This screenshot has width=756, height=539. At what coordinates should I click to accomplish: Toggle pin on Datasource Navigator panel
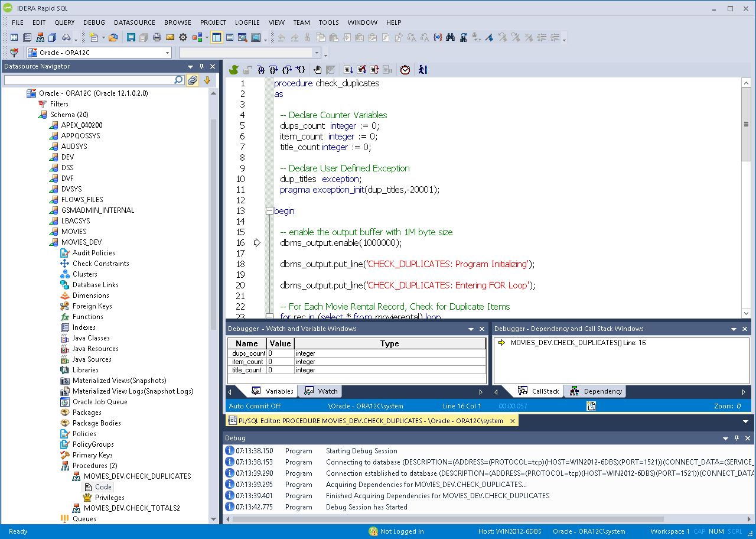(x=202, y=66)
